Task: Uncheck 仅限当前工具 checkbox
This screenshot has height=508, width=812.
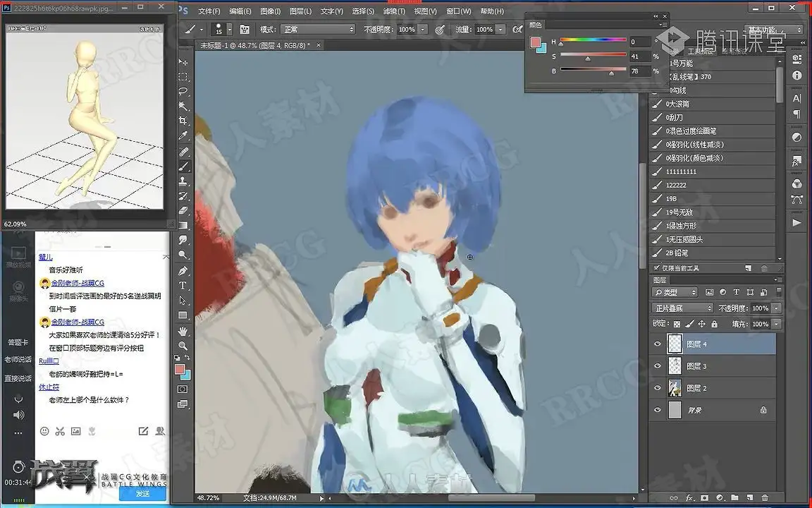Action: pos(657,268)
